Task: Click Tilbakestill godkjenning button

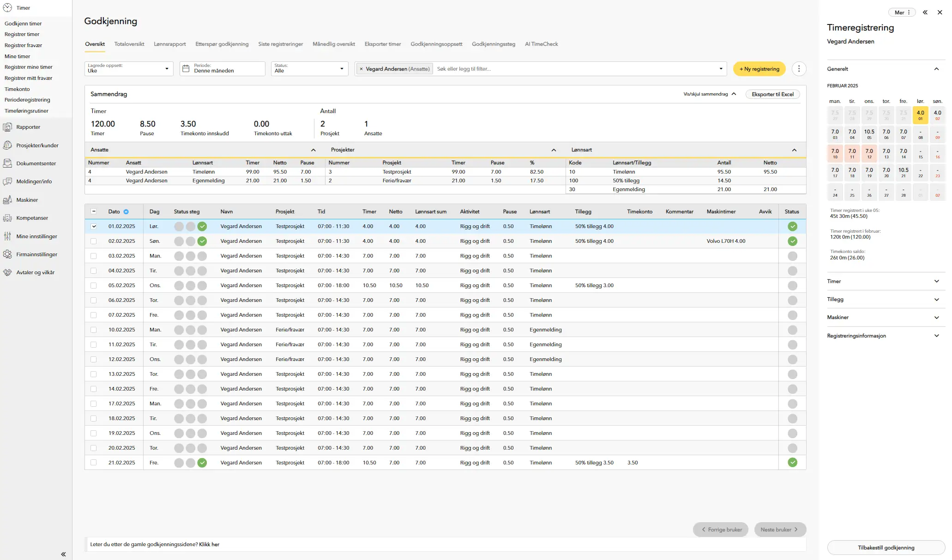Action: pyautogui.click(x=886, y=548)
